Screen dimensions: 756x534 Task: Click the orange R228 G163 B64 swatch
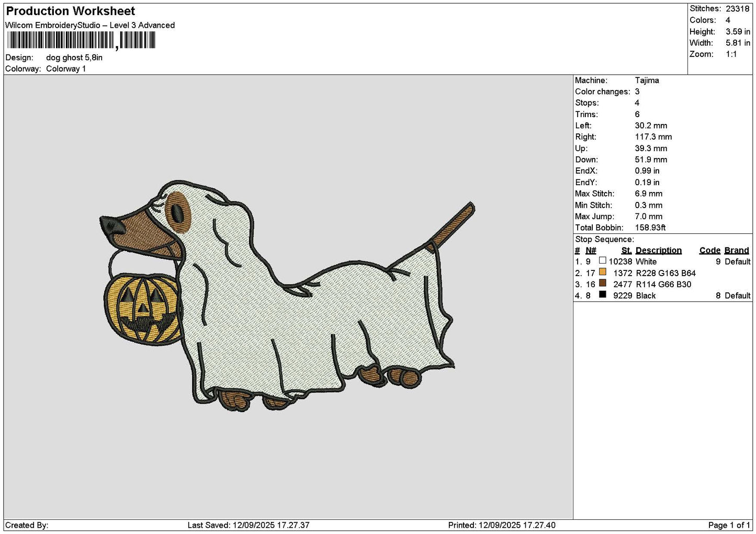point(603,272)
